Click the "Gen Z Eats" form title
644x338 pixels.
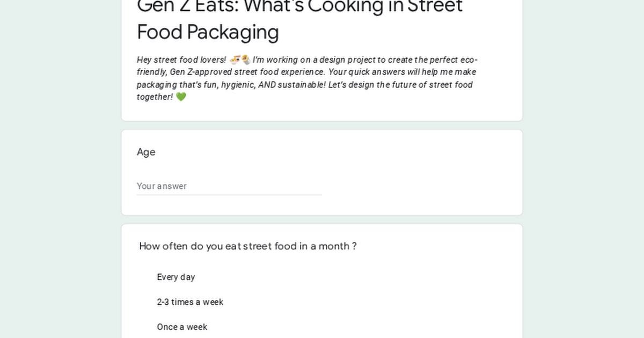pos(299,7)
